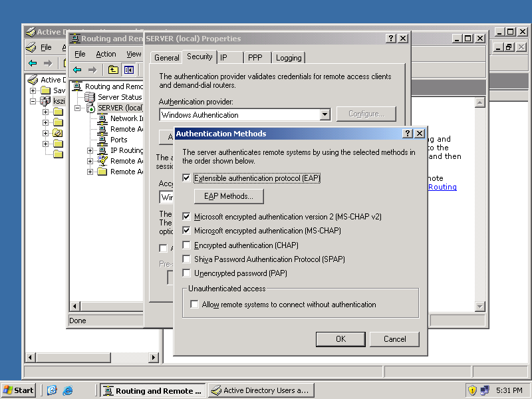Image resolution: width=532 pixels, height=399 pixels.
Task: Enable Encrypted authentication (CHAP) checkbox
Action: 186,245
